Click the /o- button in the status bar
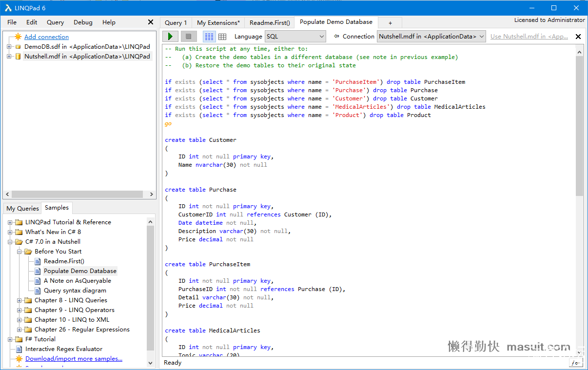588x370 pixels. click(575, 363)
